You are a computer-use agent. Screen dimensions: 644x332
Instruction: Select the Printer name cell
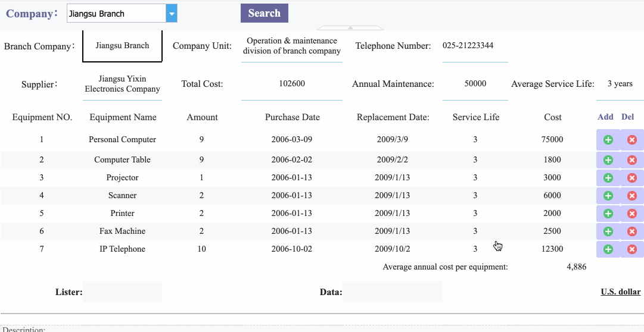click(x=122, y=214)
